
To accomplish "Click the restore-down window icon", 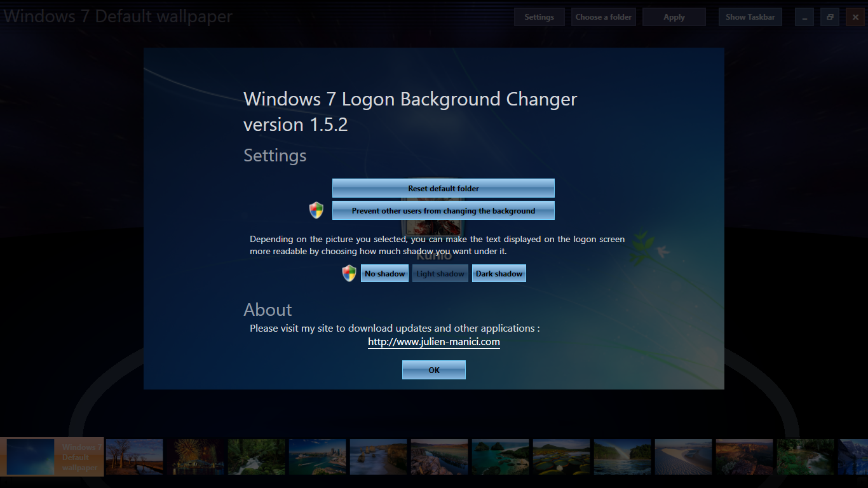I will [x=829, y=17].
